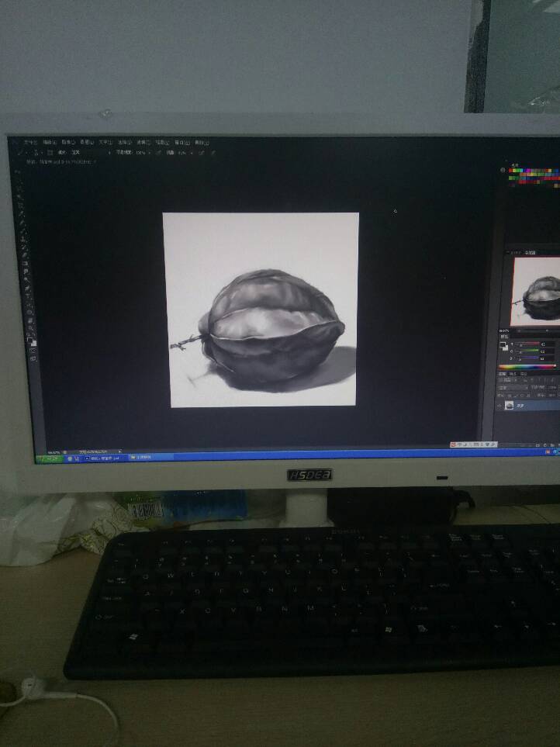Viewport: 560px width, 747px height.
Task: Switch to the 通道 (Channels) tab
Action: tap(513, 375)
